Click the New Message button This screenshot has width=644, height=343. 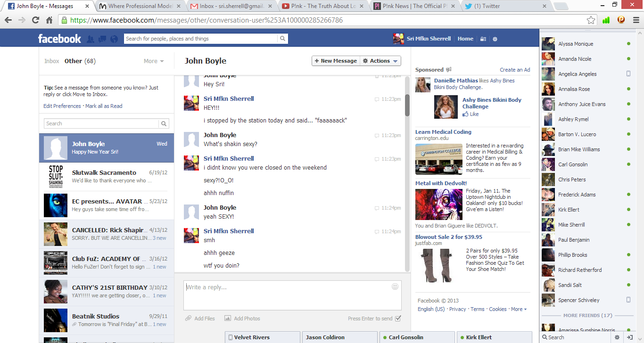[x=336, y=61]
